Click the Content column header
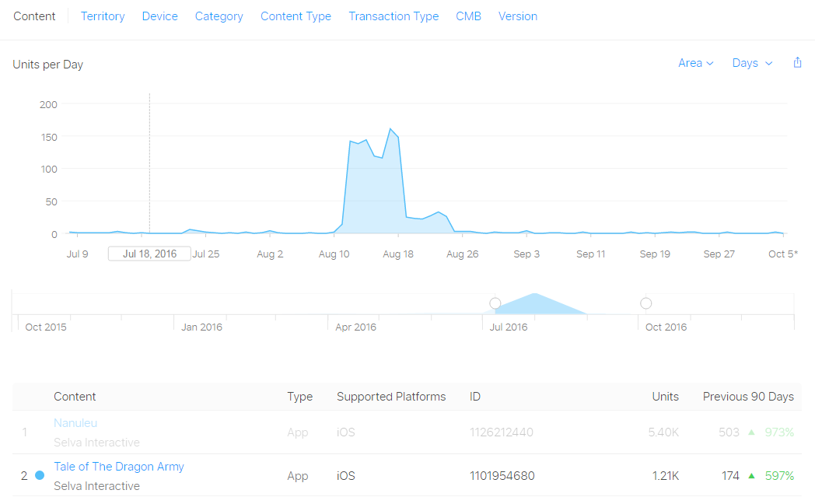The width and height of the screenshot is (815, 504). [x=75, y=397]
